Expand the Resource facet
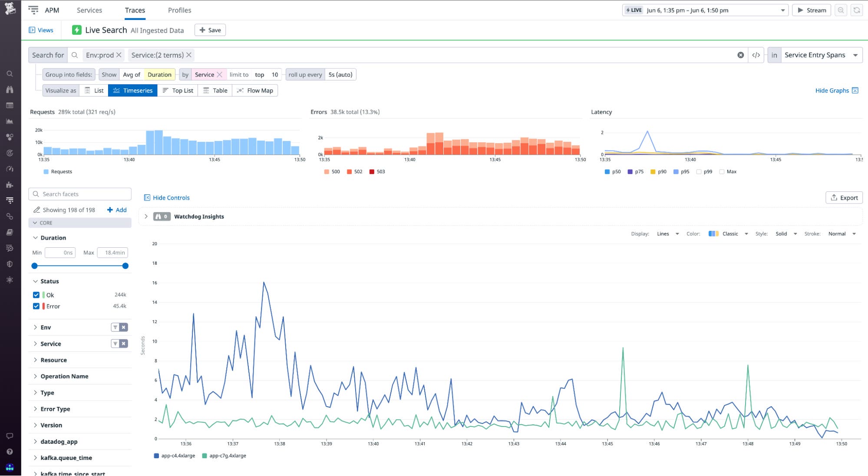 point(53,360)
